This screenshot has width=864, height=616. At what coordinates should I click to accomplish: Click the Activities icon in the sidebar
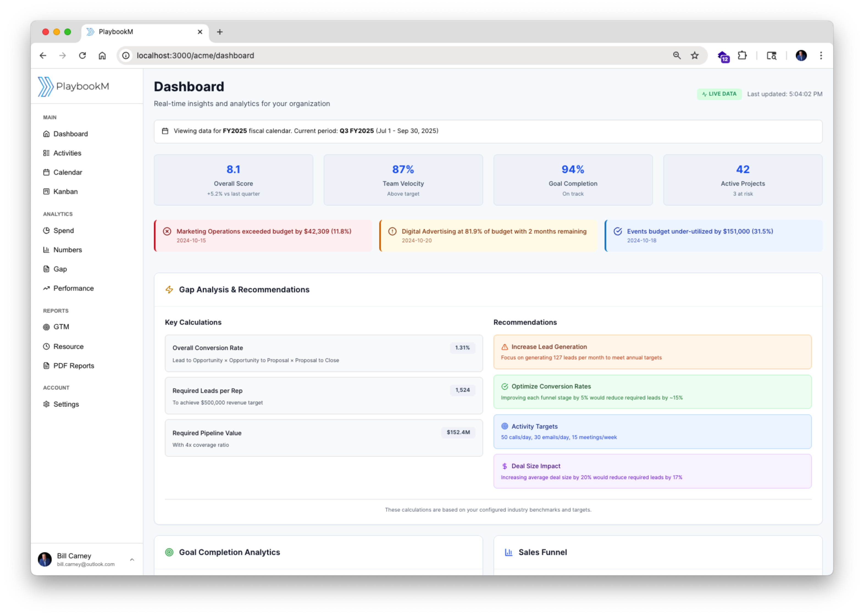[x=46, y=153]
